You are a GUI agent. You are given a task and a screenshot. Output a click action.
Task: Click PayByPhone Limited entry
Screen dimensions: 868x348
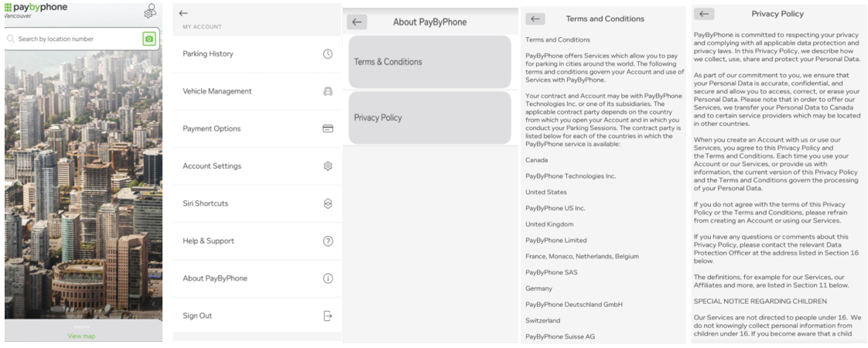pyautogui.click(x=555, y=240)
